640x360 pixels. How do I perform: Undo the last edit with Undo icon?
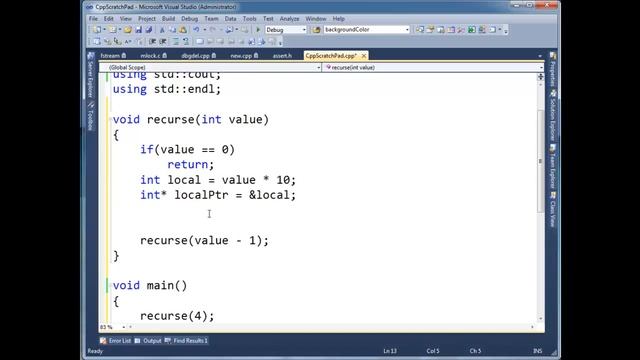pyautogui.click(x=196, y=30)
